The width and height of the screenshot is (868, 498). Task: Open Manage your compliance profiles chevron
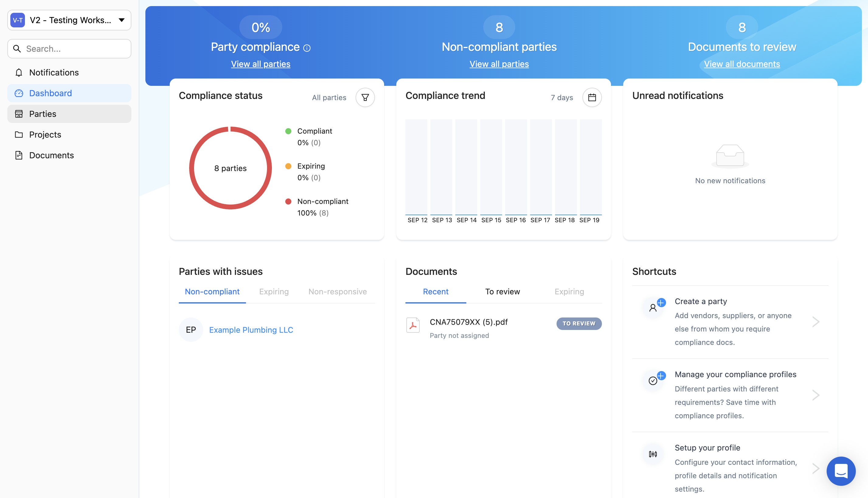[x=816, y=395]
